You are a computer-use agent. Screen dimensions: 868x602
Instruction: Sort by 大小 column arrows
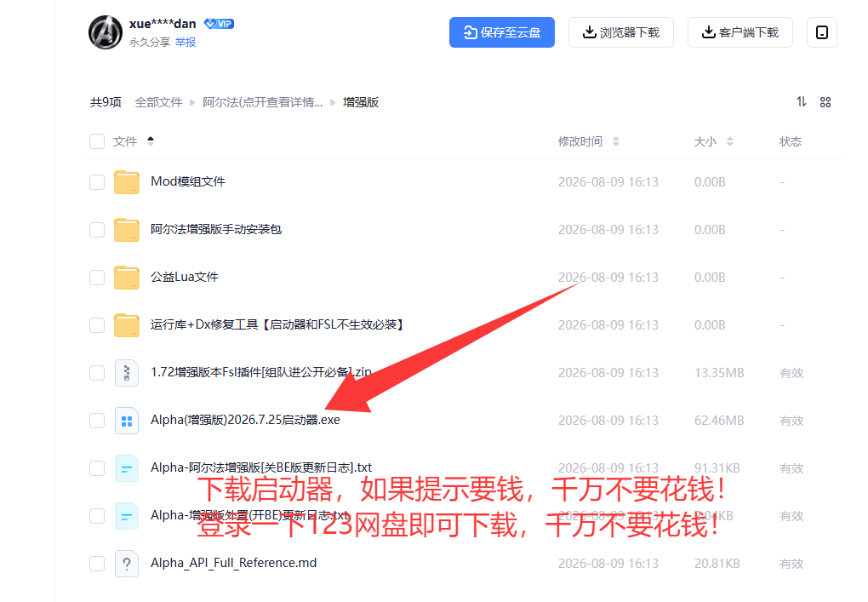coord(730,142)
